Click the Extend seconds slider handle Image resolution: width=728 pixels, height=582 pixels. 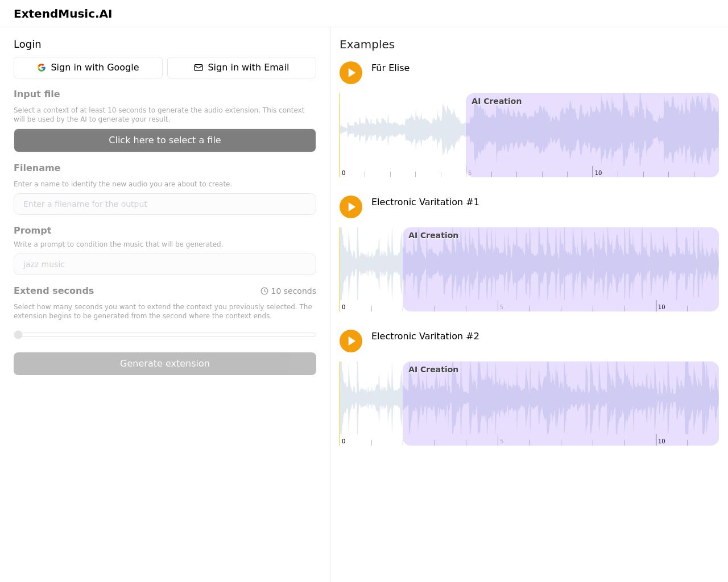(18, 335)
